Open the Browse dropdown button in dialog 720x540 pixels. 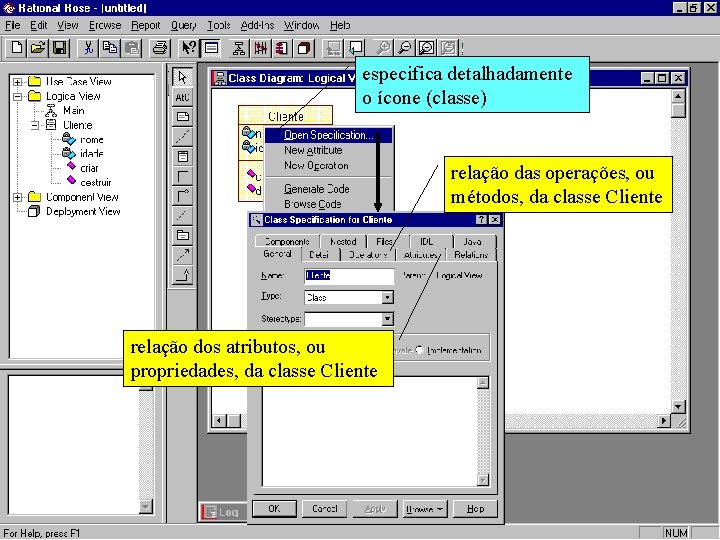coord(425,509)
